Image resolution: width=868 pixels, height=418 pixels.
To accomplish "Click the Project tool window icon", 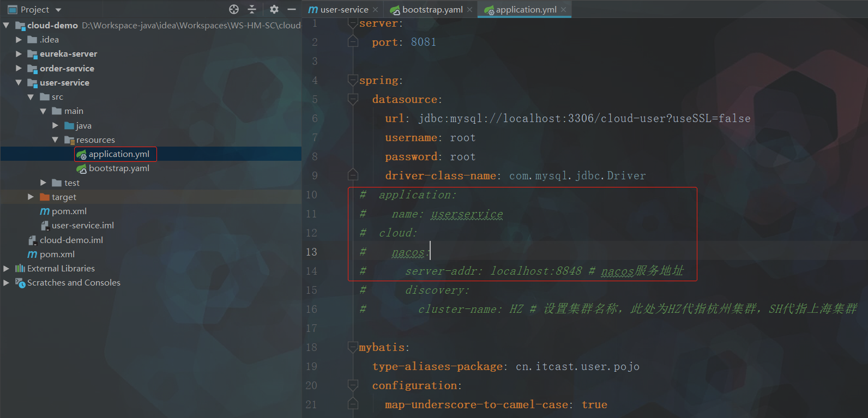I will [13, 9].
